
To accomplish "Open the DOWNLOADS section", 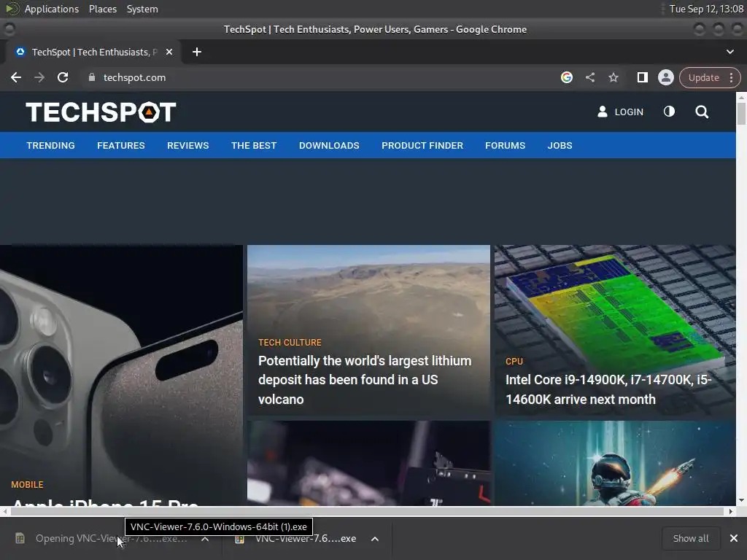I will [x=329, y=146].
